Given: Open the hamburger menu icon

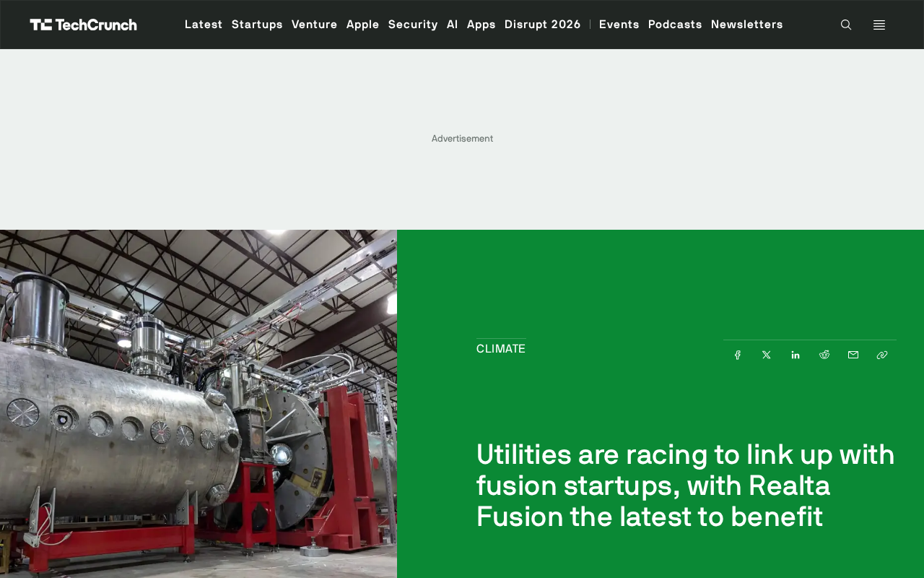Looking at the screenshot, I should (x=879, y=25).
